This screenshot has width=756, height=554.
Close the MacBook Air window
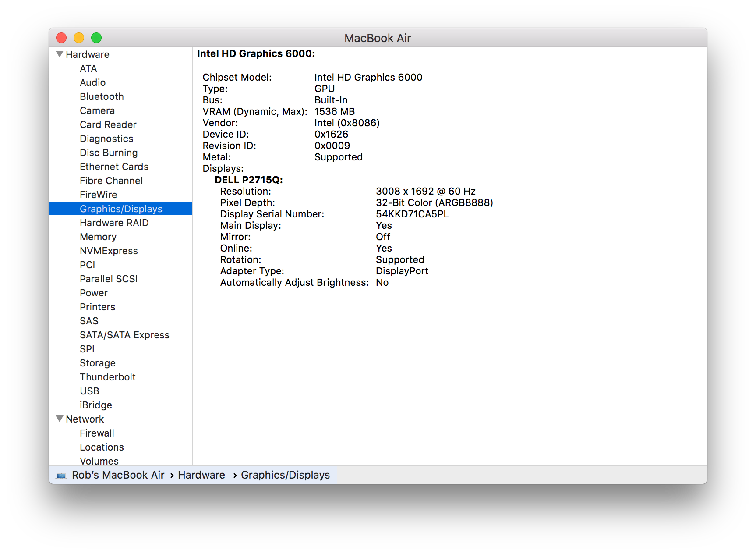coord(61,38)
